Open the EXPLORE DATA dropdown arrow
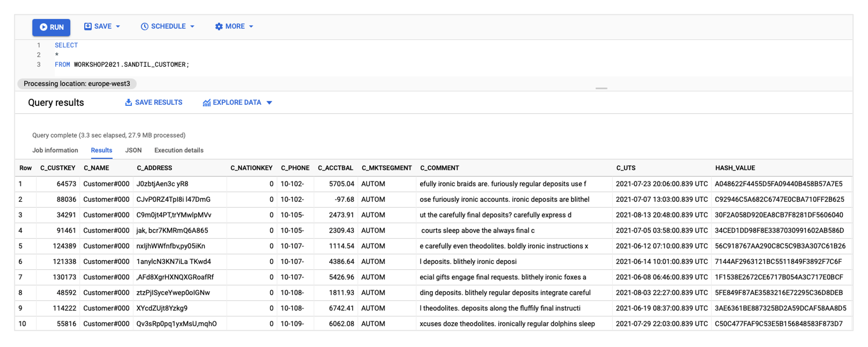 coord(269,103)
